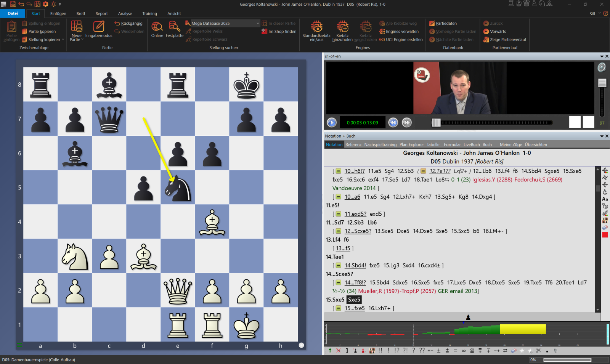This screenshot has height=364, width=610.
Task: Expand the Stellung kopieren dropdown arrow
Action: tap(63, 40)
